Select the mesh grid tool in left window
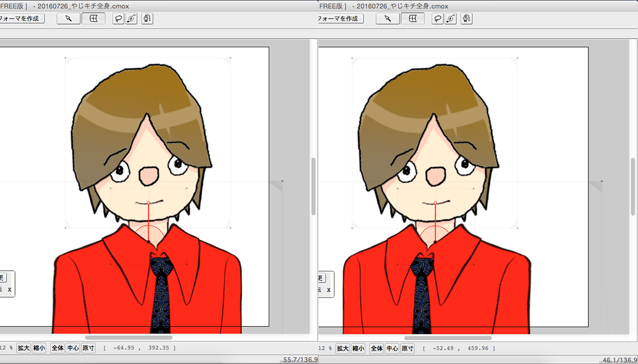 pyautogui.click(x=93, y=19)
